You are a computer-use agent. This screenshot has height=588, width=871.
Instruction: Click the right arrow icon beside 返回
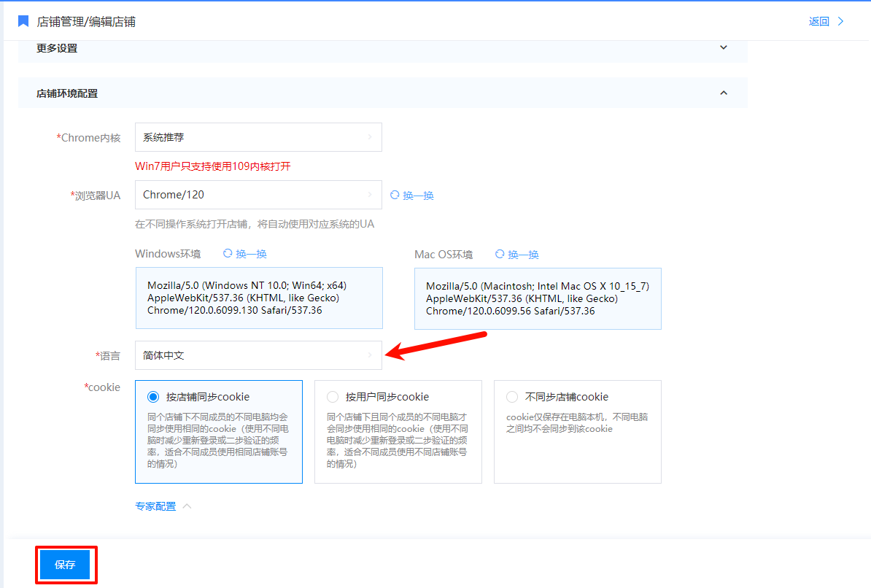pos(840,21)
